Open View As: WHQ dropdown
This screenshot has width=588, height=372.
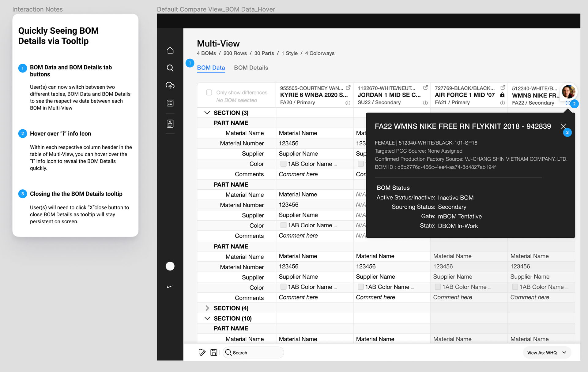click(547, 352)
